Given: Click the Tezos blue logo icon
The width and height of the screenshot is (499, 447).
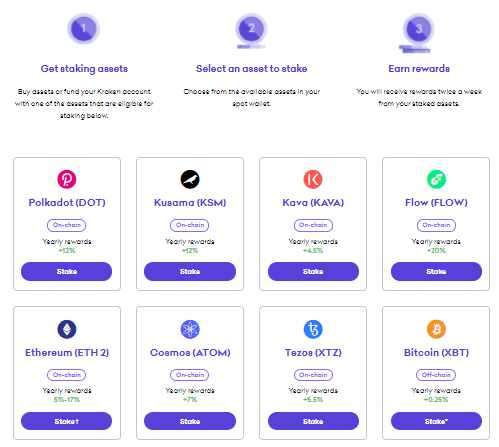Looking at the screenshot, I should click(313, 329).
